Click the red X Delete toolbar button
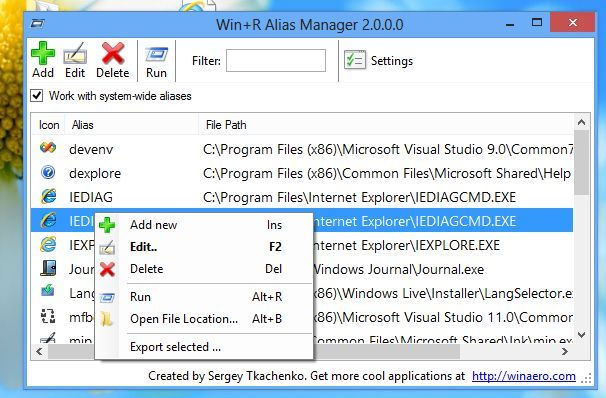Viewport: 606px width, 398px height. [x=112, y=60]
